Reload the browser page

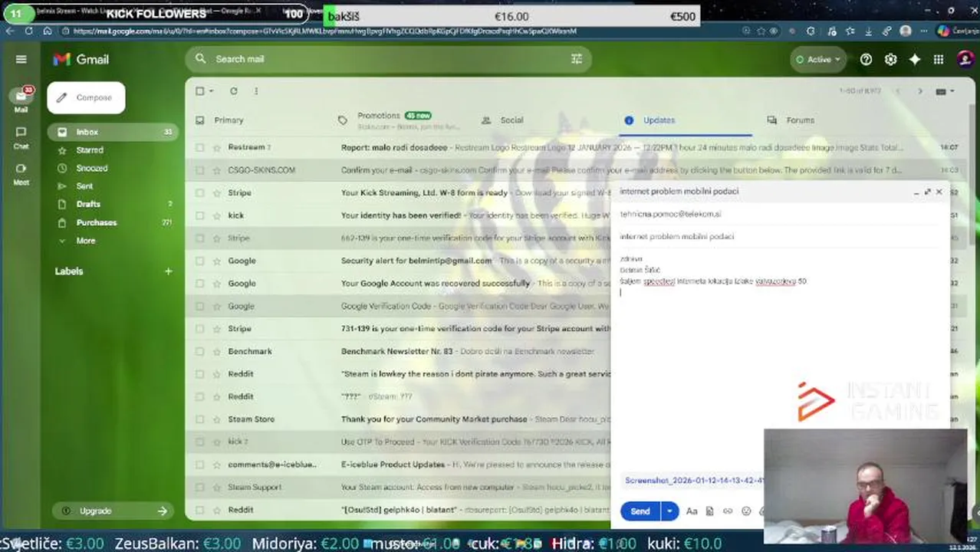point(29,31)
